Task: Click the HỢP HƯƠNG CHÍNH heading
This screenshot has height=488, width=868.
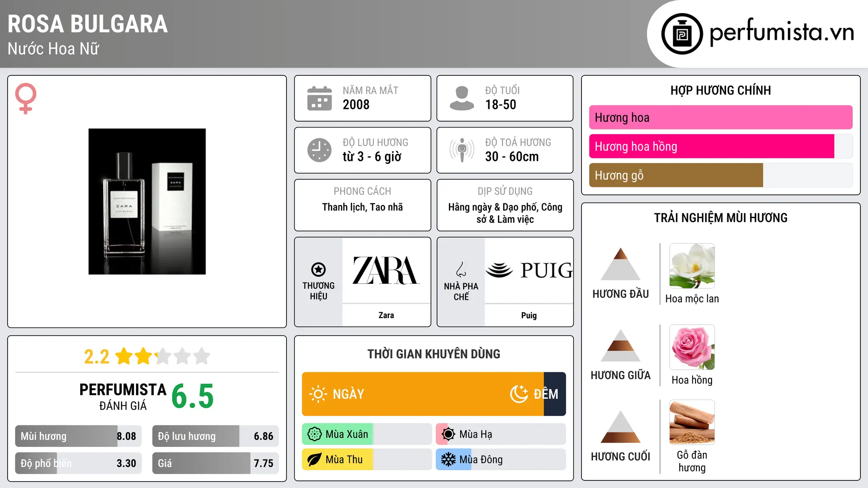Action: pos(721,90)
